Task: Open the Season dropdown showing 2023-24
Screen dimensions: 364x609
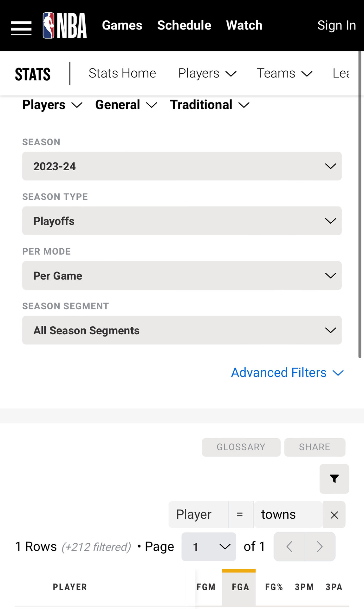Action: click(182, 166)
